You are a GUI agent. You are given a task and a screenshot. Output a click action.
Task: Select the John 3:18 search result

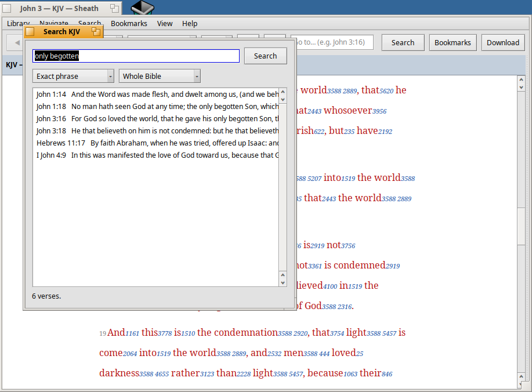155,131
